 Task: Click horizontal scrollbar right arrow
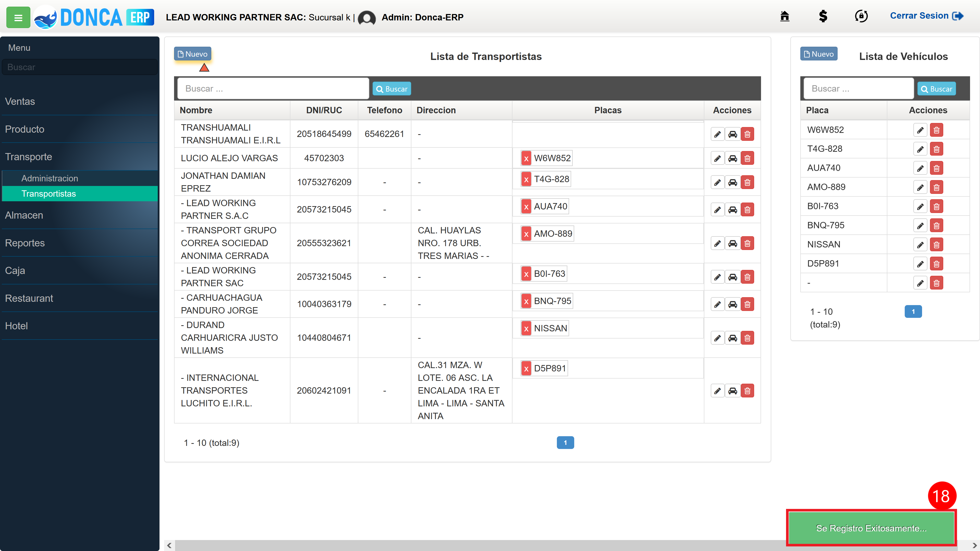pos(974,546)
